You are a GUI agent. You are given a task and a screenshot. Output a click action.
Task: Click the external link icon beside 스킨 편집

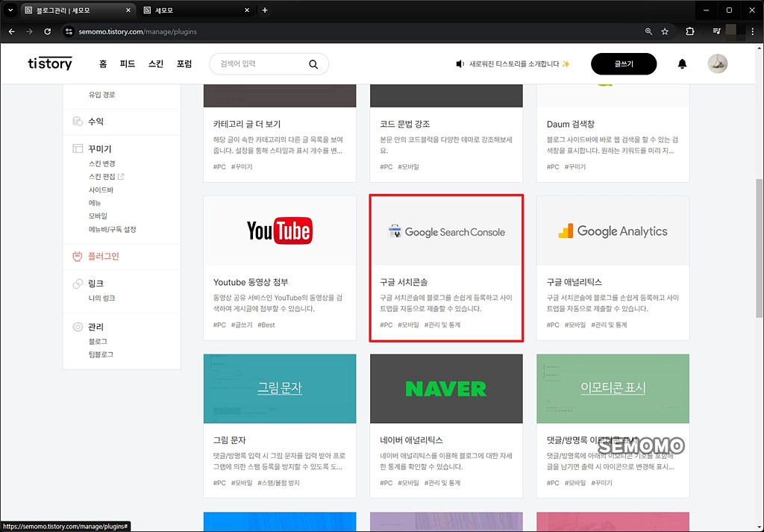[x=121, y=176]
